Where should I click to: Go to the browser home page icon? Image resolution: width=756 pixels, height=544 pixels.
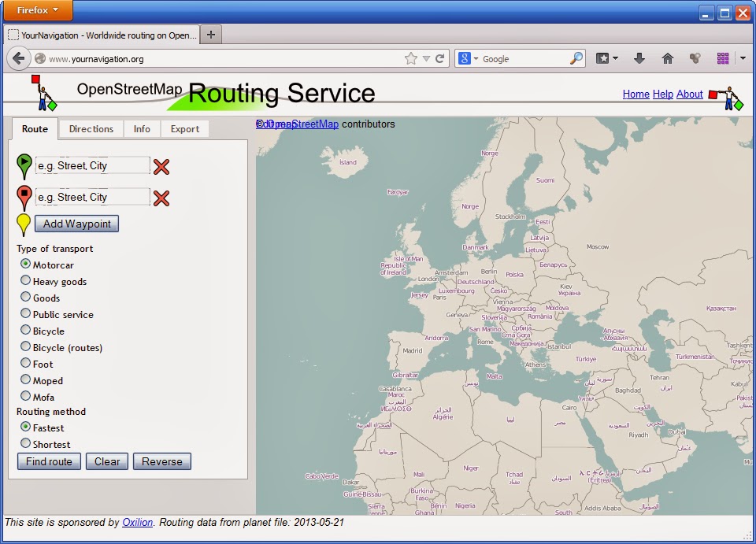click(668, 59)
